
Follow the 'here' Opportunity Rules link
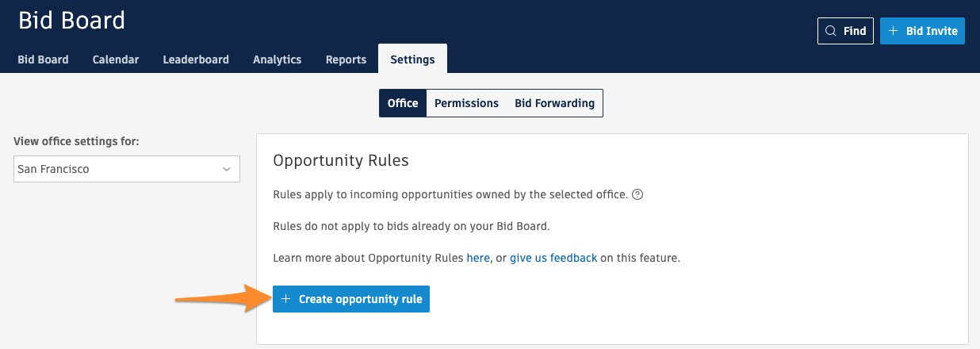point(478,258)
